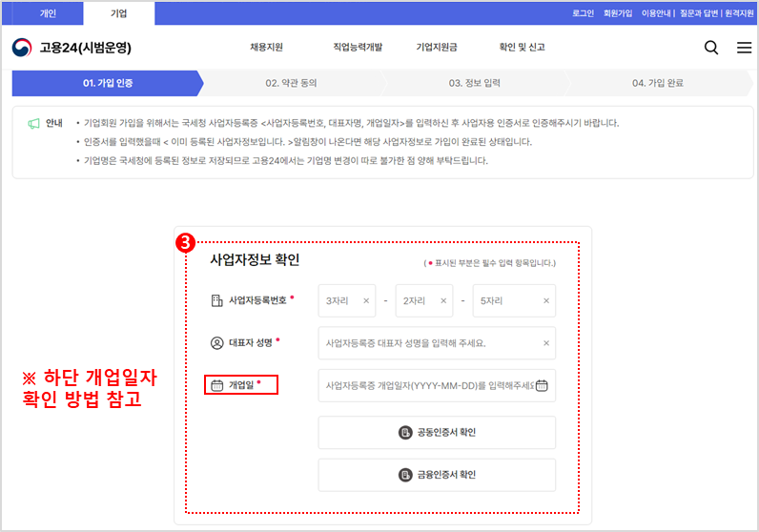The width and height of the screenshot is (759, 532).
Task: Click the search magnifier icon
Action: 711,48
